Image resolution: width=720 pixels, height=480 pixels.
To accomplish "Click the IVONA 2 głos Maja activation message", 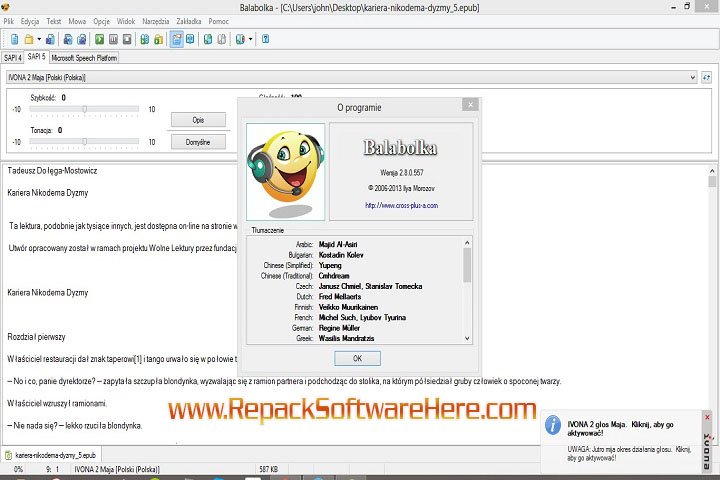I will pyautogui.click(x=620, y=429).
